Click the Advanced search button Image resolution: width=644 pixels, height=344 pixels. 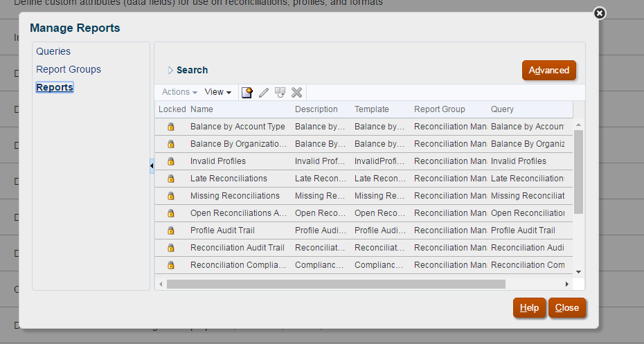tap(548, 70)
